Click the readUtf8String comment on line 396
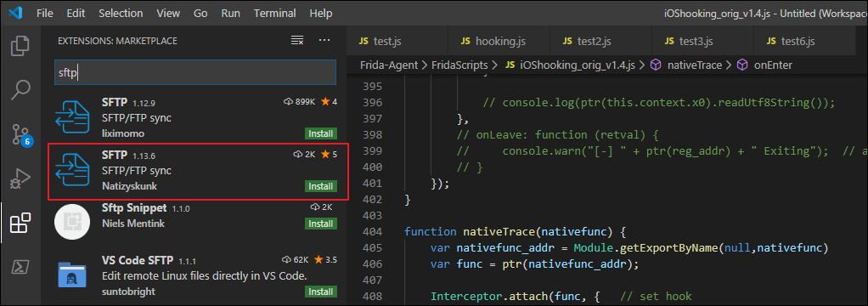 [658, 103]
